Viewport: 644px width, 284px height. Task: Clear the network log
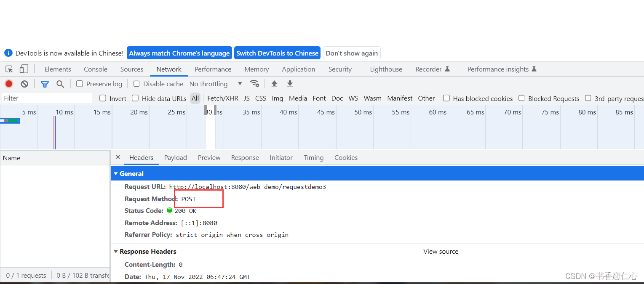pyautogui.click(x=24, y=83)
